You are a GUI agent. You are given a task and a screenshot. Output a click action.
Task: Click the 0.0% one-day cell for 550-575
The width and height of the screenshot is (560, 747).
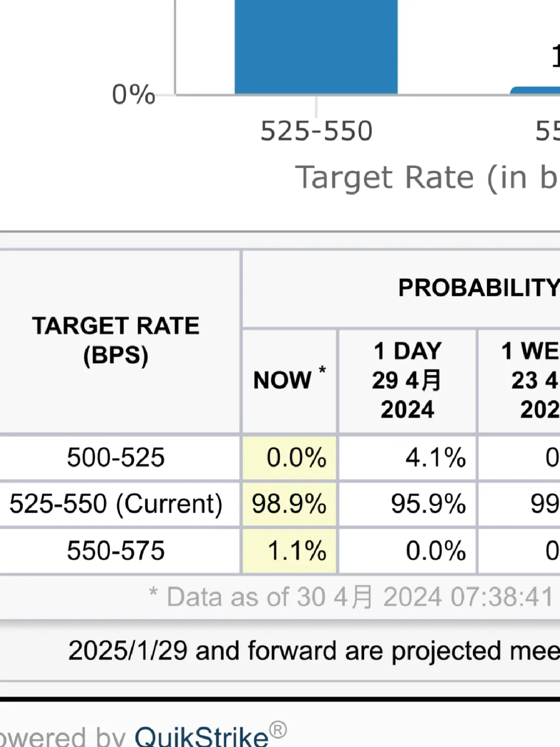click(x=436, y=551)
